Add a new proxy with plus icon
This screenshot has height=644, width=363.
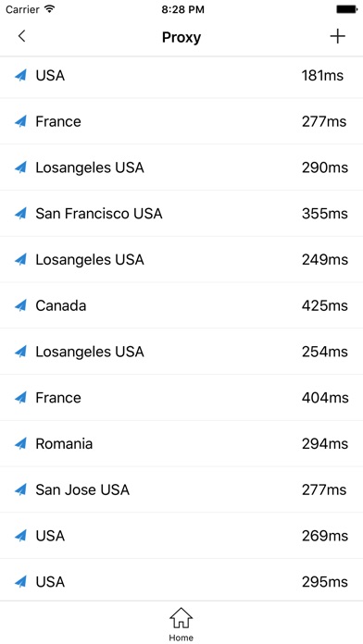(x=337, y=37)
